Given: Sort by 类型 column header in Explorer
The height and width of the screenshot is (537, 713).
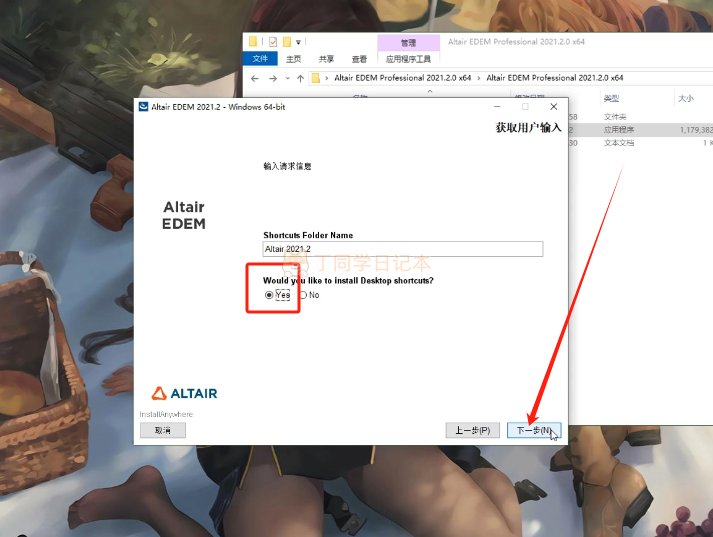Looking at the screenshot, I should coord(612,98).
